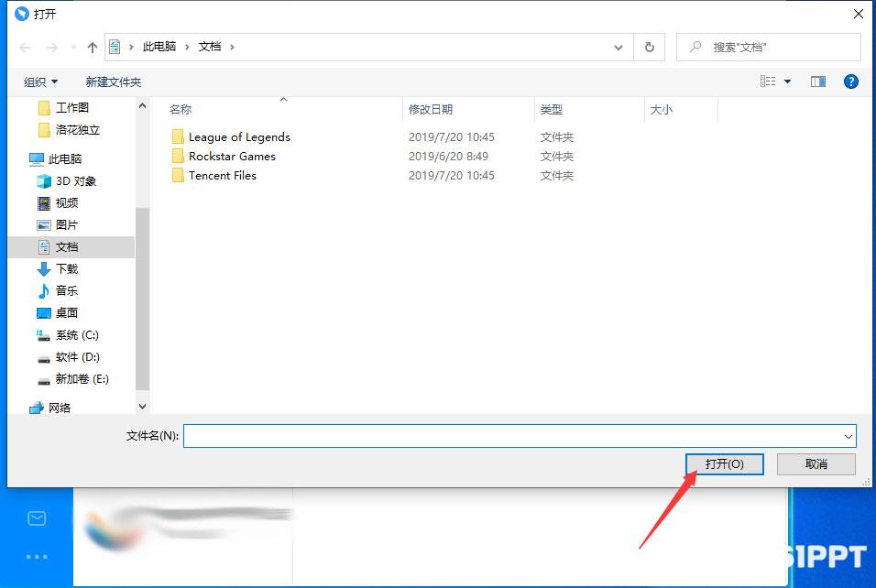Click the address bar documents icon
Screen dimensions: 876x588
[x=115, y=47]
